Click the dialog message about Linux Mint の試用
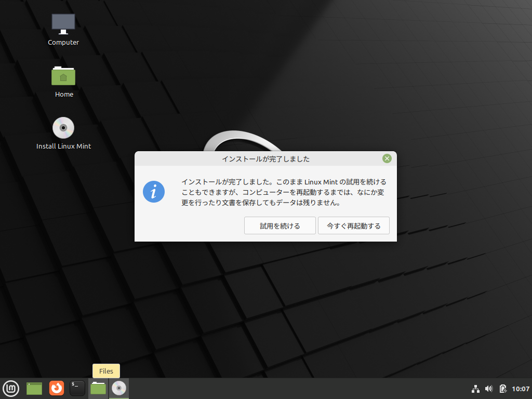Screen dimensions: 532x399 pyautogui.click(x=284, y=192)
